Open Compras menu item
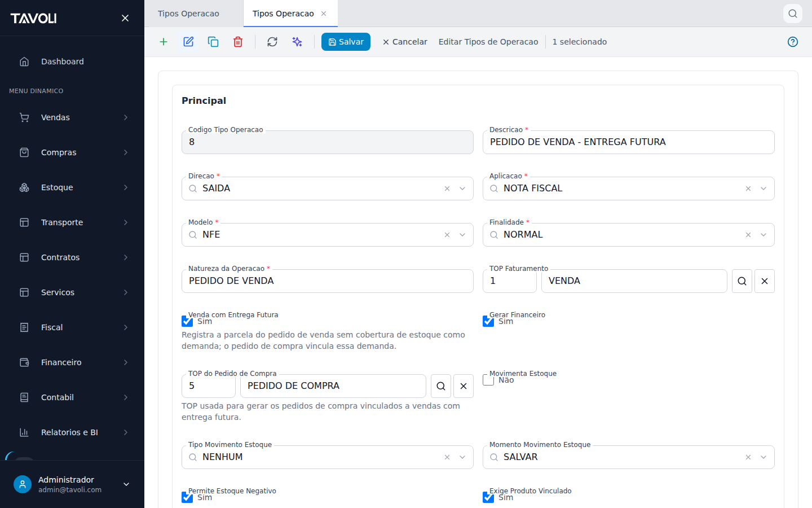The height and width of the screenshot is (508, 812). (x=72, y=152)
